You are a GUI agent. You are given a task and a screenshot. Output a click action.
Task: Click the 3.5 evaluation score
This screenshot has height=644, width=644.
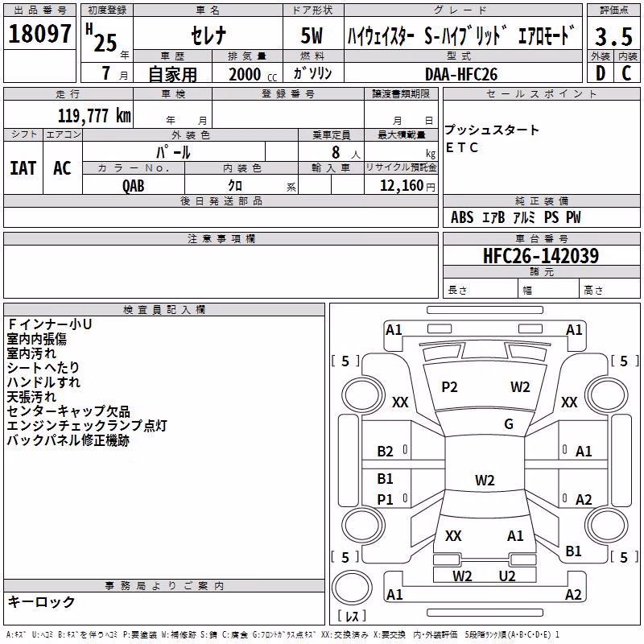[x=614, y=36]
